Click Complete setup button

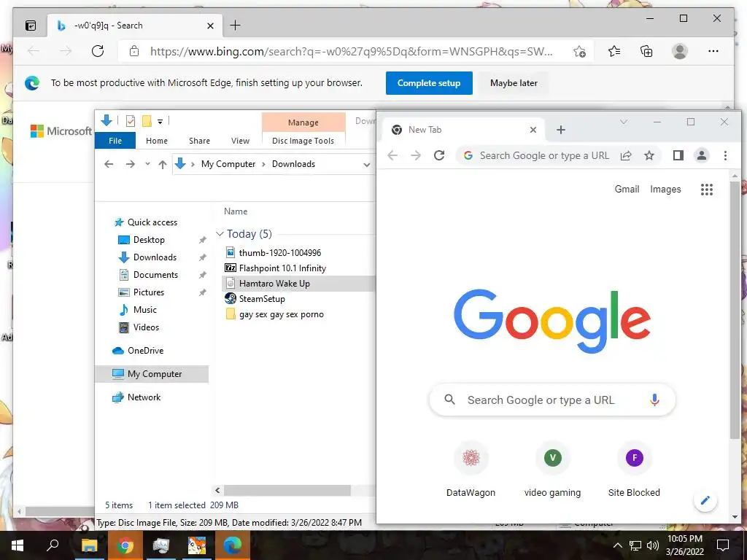(x=429, y=83)
